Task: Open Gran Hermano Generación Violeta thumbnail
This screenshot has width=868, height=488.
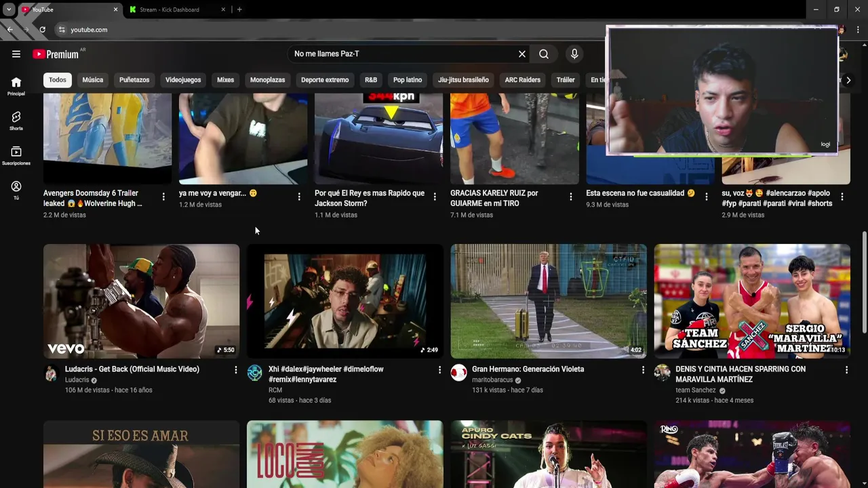Action: (x=548, y=301)
